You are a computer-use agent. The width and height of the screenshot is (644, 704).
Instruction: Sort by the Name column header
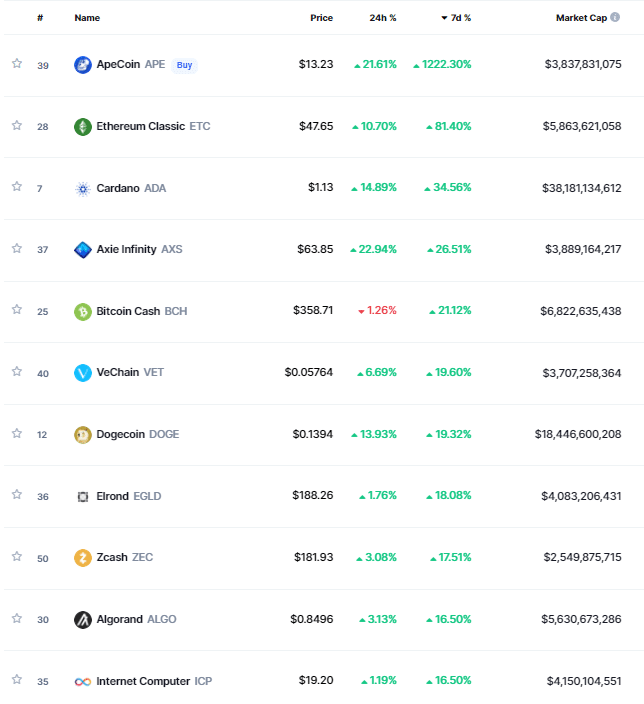pyautogui.click(x=87, y=18)
